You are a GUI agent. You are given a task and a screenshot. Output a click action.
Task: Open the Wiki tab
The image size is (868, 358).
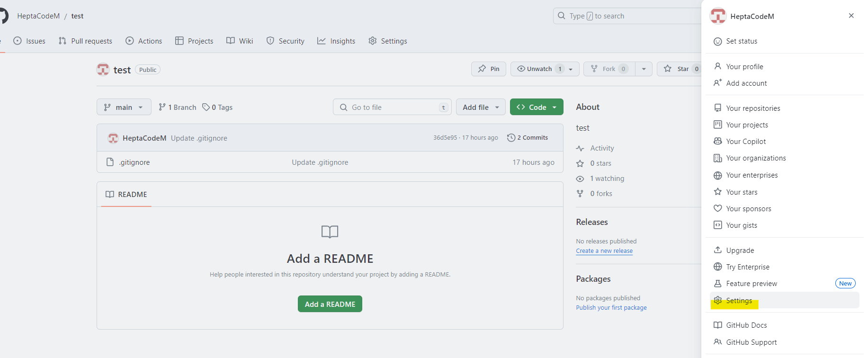point(240,41)
